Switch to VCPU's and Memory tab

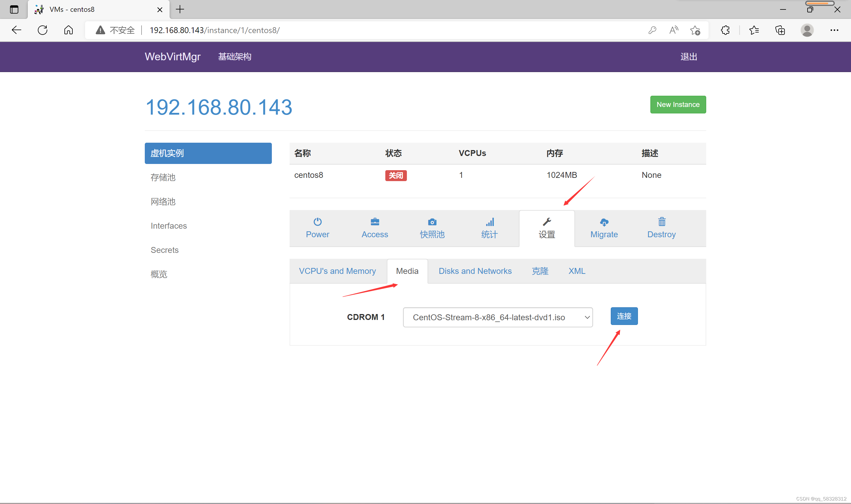point(337,271)
